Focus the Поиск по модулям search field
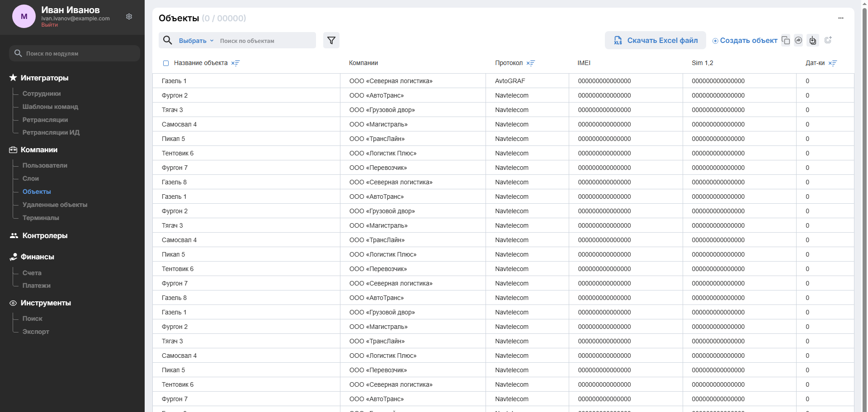The height and width of the screenshot is (412, 868). coord(75,53)
